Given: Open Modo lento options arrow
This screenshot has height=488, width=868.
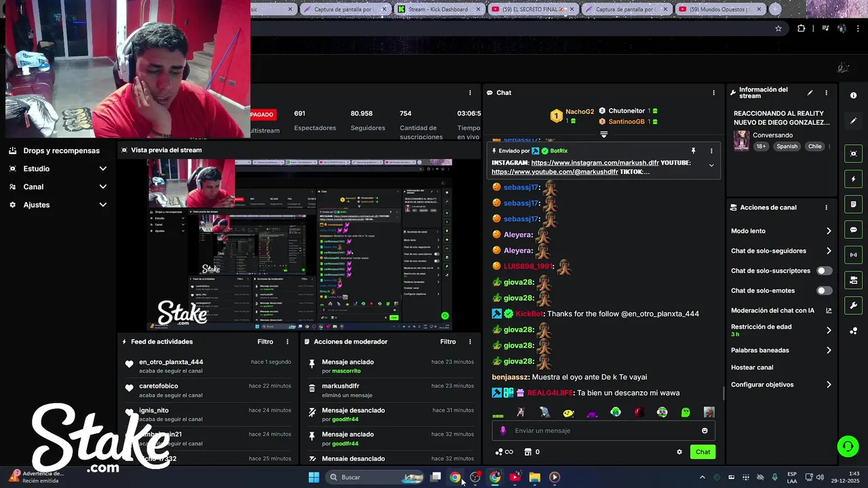Looking at the screenshot, I should (829, 231).
